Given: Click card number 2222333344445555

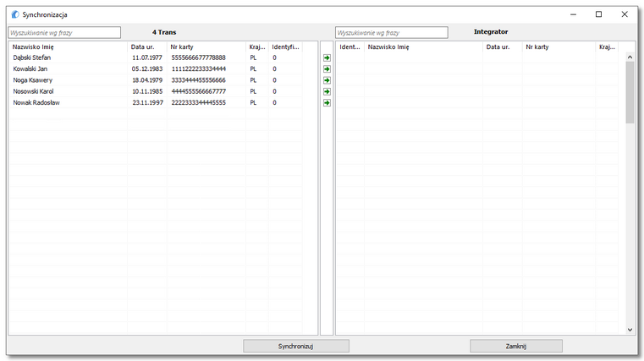Looking at the screenshot, I should [x=198, y=103].
